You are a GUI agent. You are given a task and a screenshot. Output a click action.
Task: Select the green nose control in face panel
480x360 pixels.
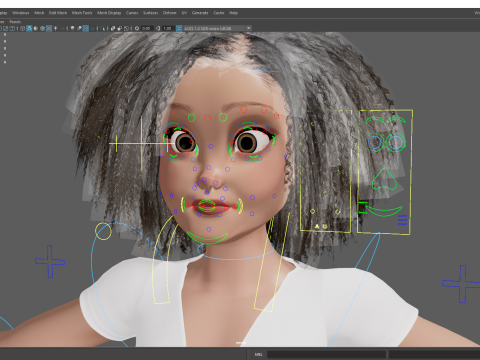coord(384,179)
